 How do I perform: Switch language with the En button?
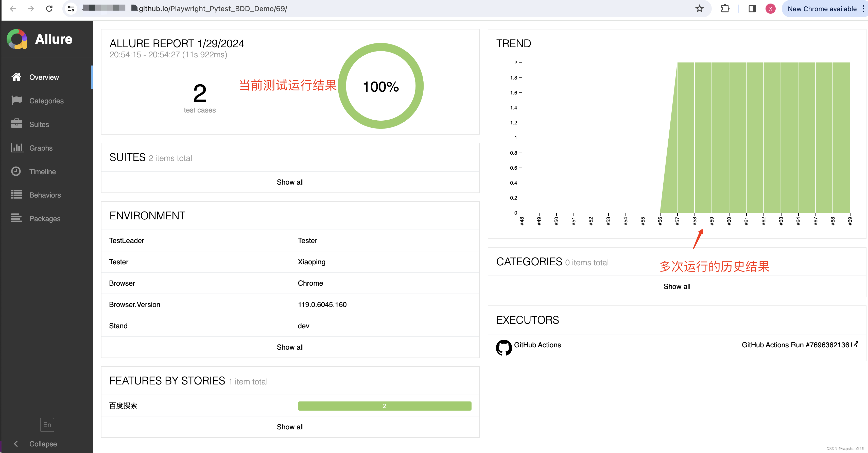coord(47,425)
